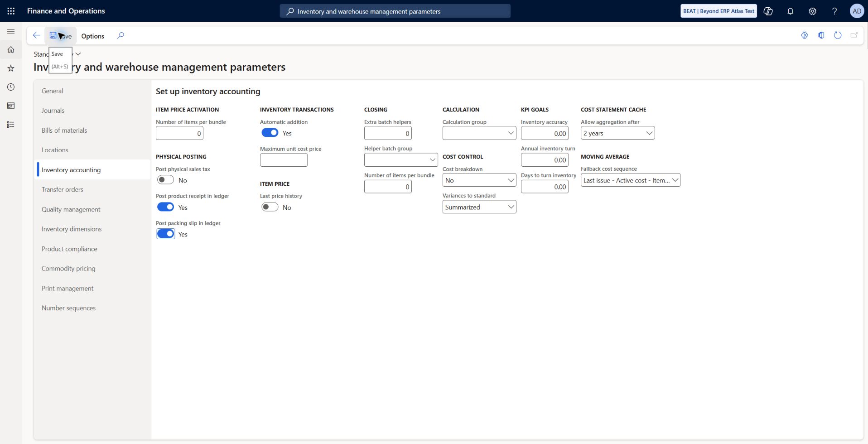The image size is (868, 444).
Task: Toggle Last price history switch
Action: tap(270, 207)
